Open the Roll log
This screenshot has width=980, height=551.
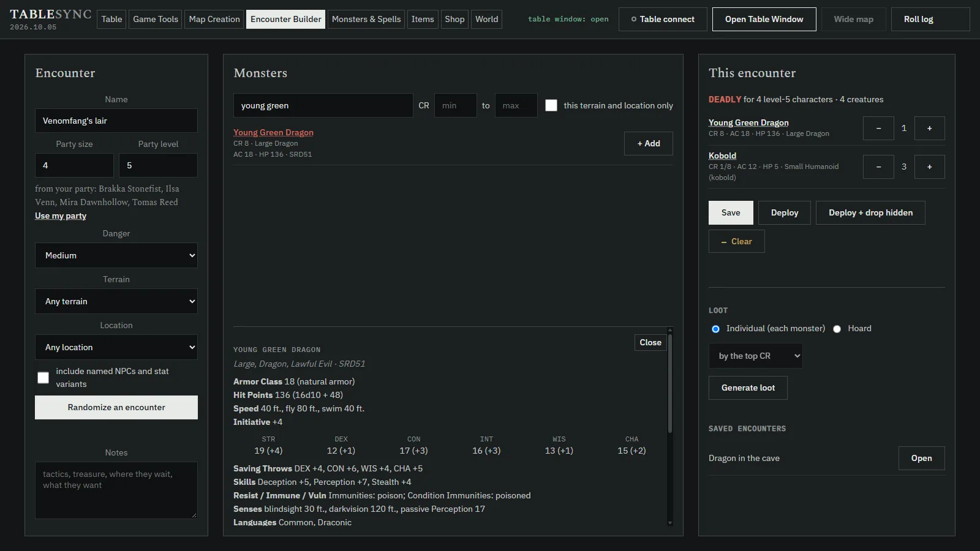930,19
